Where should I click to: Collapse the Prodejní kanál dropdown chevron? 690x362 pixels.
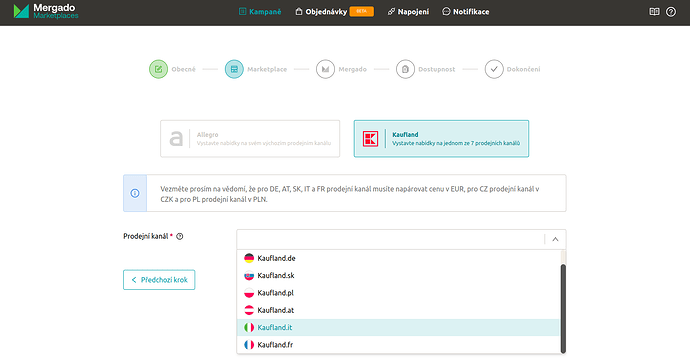point(555,239)
